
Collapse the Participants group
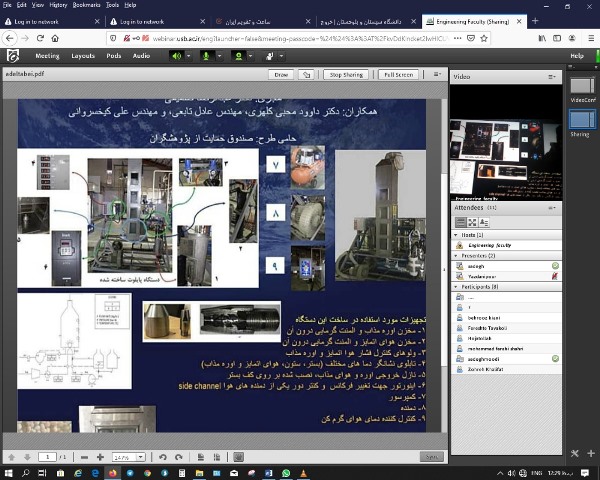[x=456, y=287]
